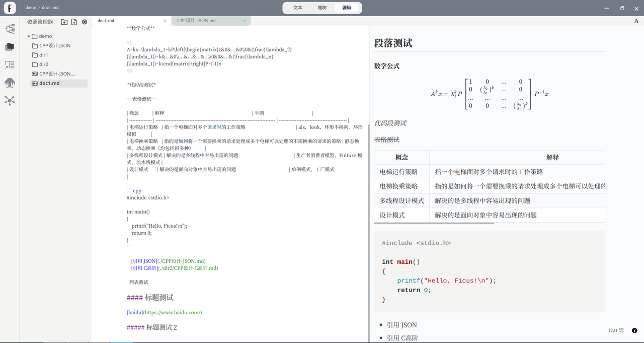Click the [引用 C高阶] source link line
The image size is (644, 343).
[x=175, y=268]
